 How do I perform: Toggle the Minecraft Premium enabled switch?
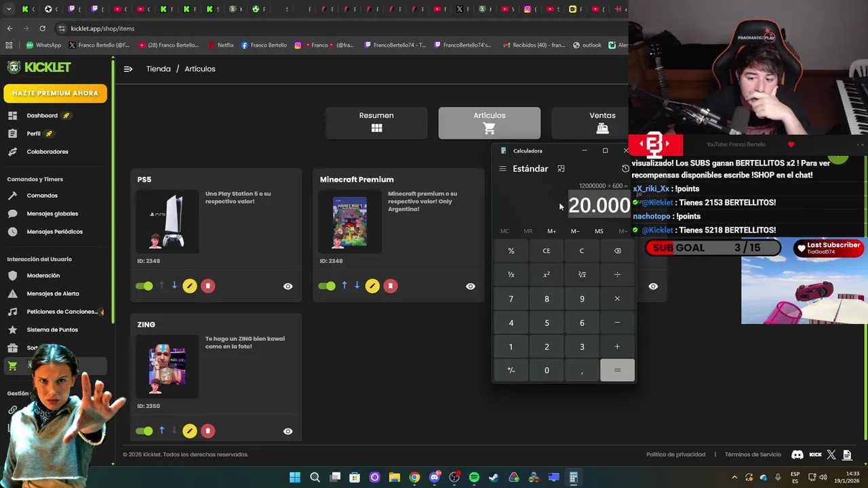tap(327, 286)
